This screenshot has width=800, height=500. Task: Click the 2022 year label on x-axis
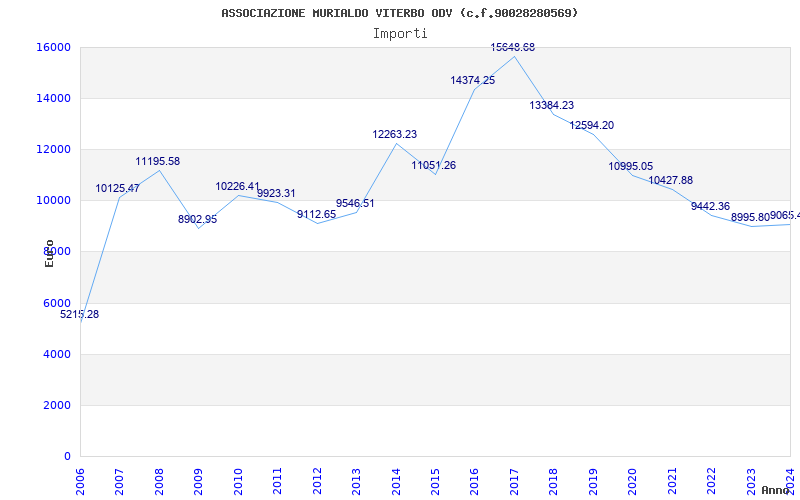[x=711, y=481]
